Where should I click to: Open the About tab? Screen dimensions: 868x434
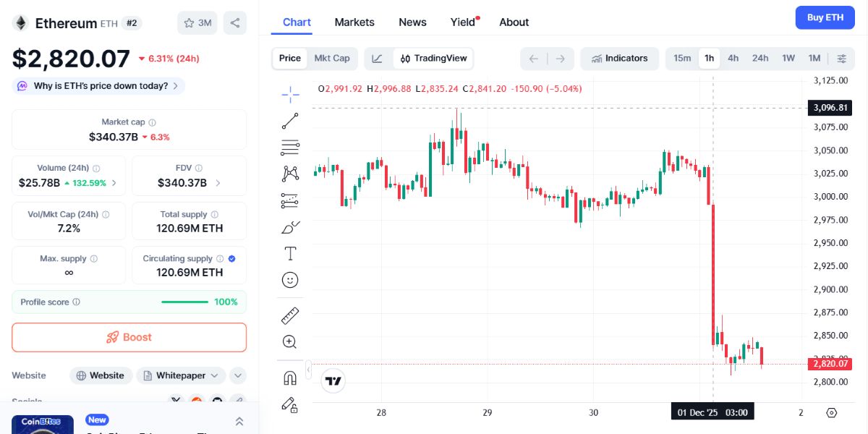tap(514, 22)
